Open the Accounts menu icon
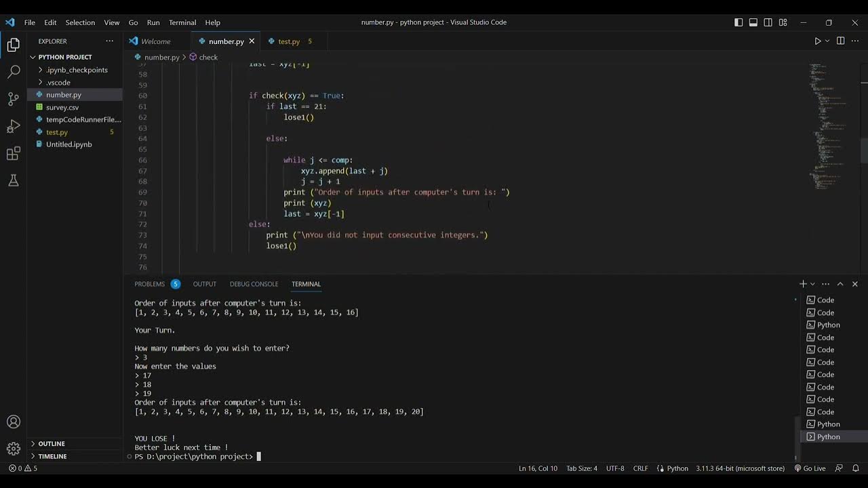The image size is (868, 488). (x=13, y=422)
